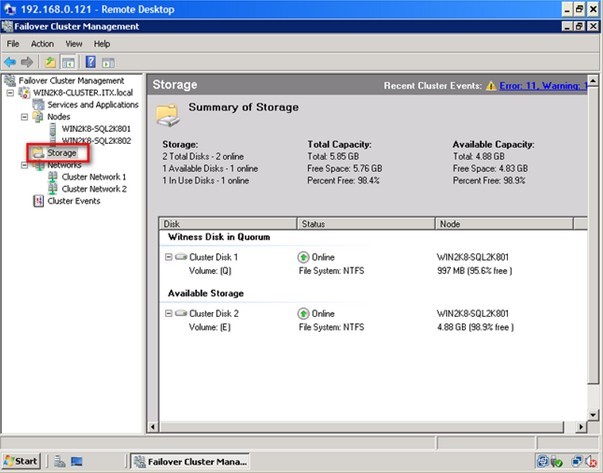Collapse the WIN2K8-CLUSTER.ITX.local tree node
The height and width of the screenshot is (473, 603).
10,93
